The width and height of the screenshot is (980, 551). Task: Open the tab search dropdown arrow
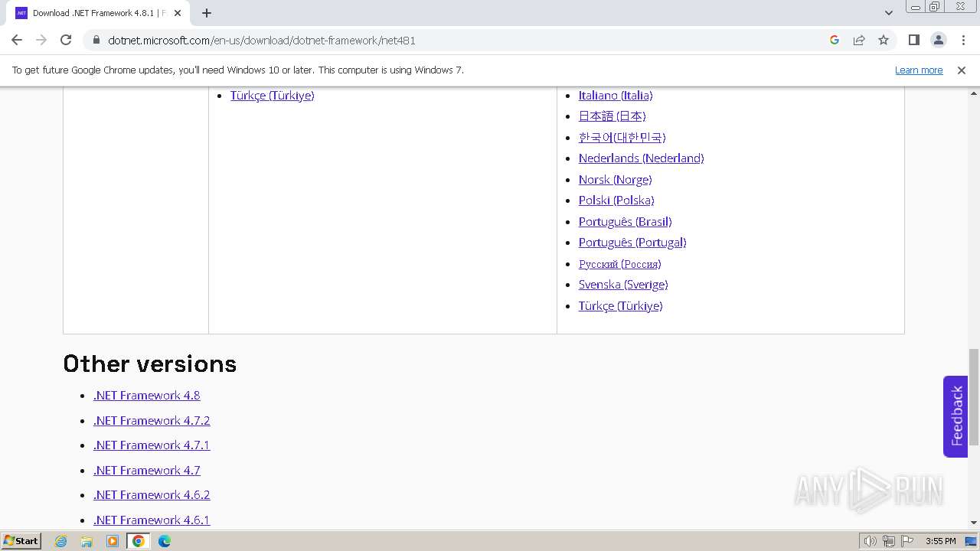(x=889, y=13)
